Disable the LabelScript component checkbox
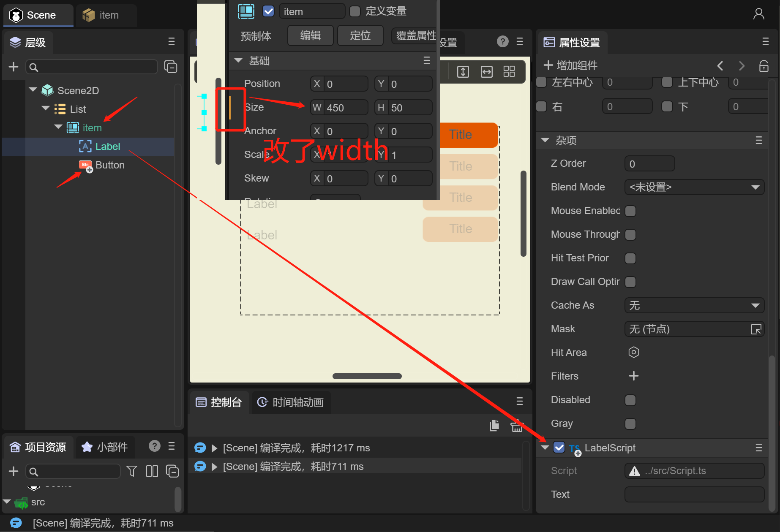The height and width of the screenshot is (532, 780). (559, 448)
